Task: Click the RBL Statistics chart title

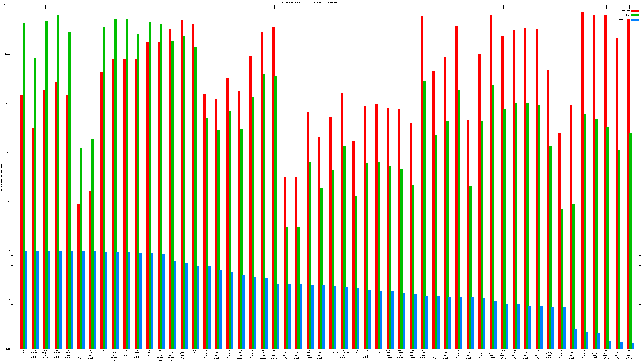Action: pyautogui.click(x=325, y=2)
